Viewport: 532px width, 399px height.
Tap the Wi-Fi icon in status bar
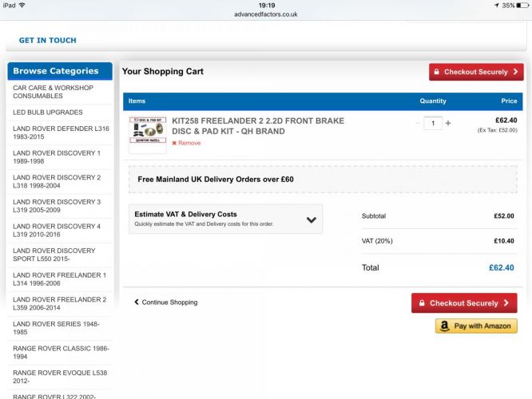click(22, 5)
